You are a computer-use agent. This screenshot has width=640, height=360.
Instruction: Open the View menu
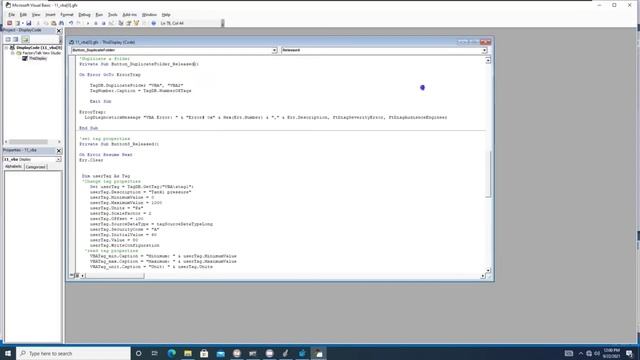(36, 15)
